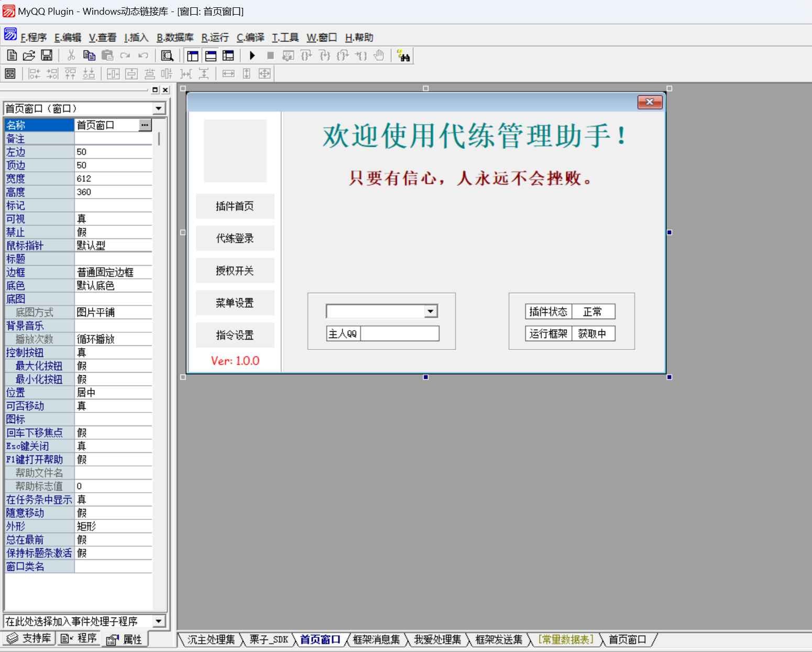812x652 pixels.
Task: Open the combo box dropdown on the form
Action: (x=430, y=311)
